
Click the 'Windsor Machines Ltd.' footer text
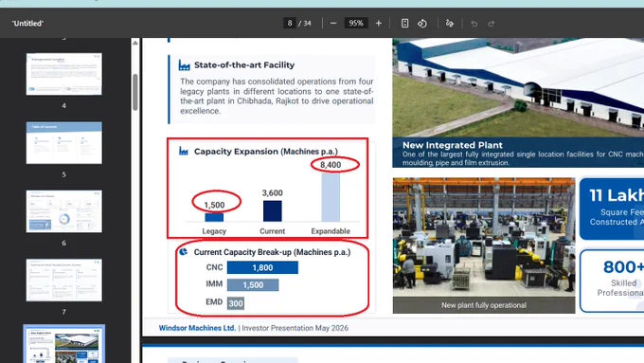click(x=197, y=328)
